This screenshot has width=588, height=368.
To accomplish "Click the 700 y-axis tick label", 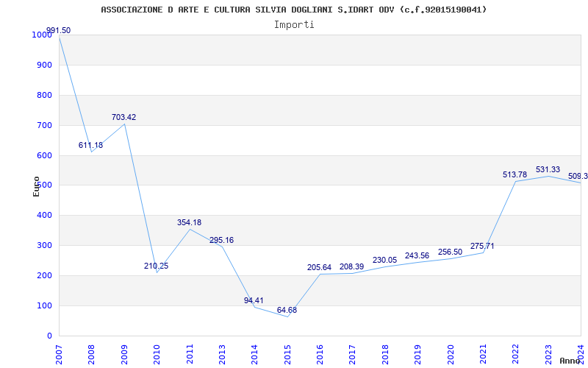I will click(x=44, y=125).
